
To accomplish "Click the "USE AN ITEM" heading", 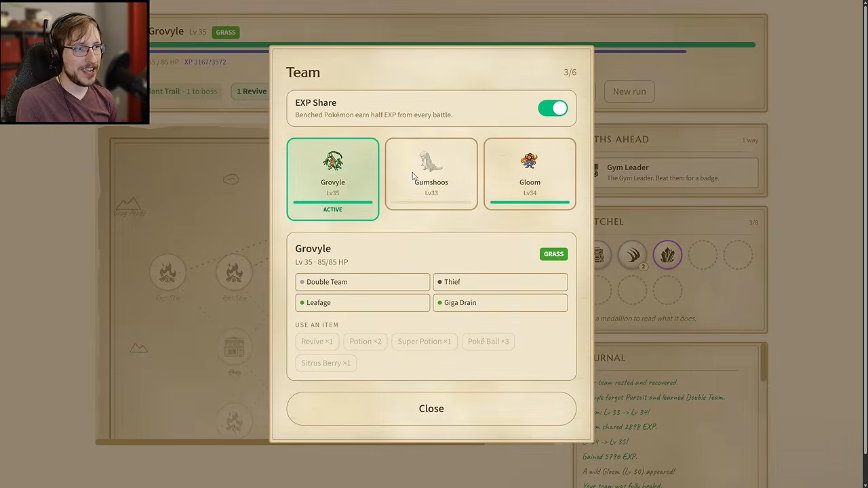I will click(317, 325).
